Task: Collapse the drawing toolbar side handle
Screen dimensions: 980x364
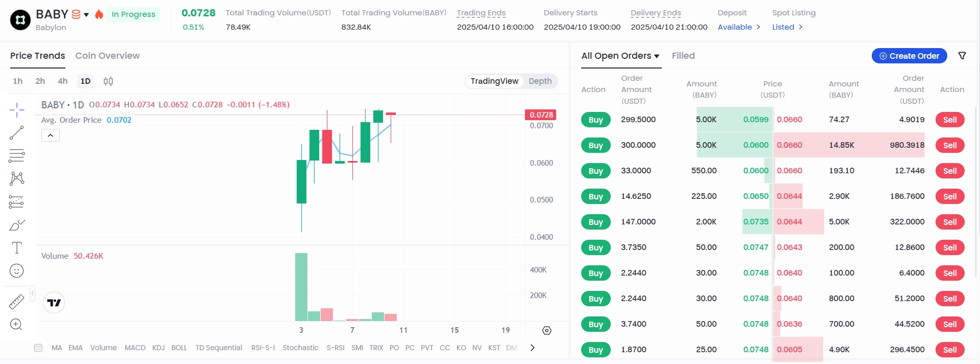Action: 32,293
